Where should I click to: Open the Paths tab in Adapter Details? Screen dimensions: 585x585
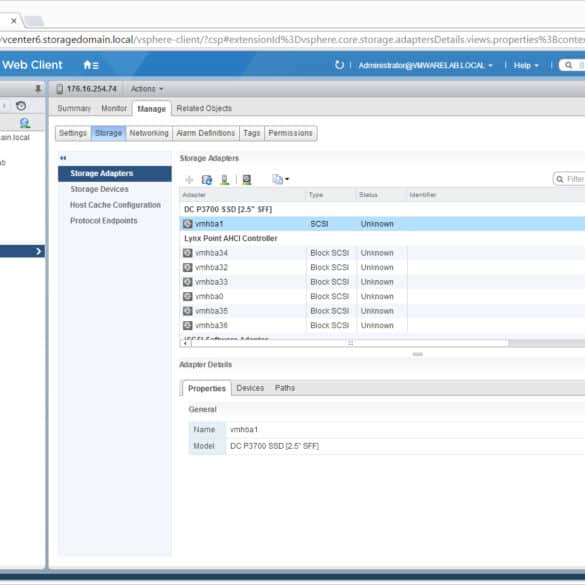tap(285, 388)
